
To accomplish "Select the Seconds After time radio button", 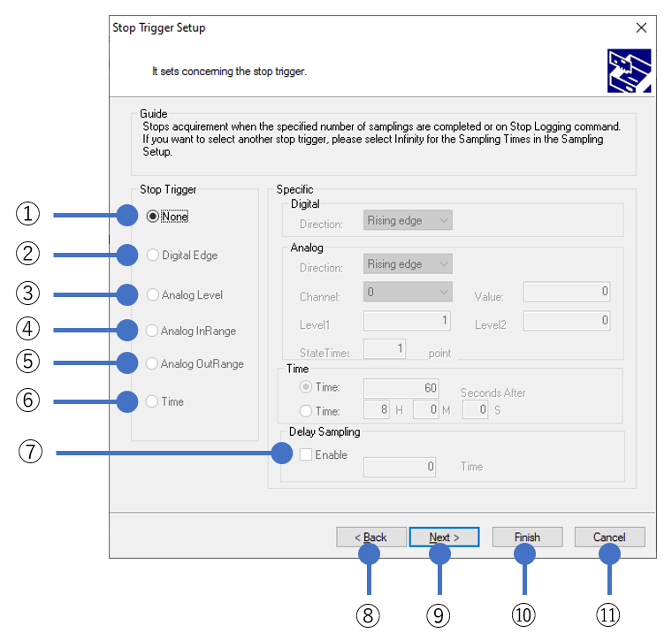I will pos(306,387).
